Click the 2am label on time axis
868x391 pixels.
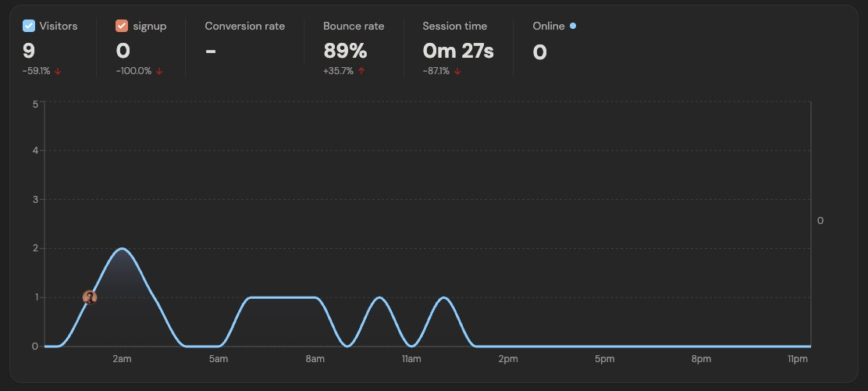[122, 359]
